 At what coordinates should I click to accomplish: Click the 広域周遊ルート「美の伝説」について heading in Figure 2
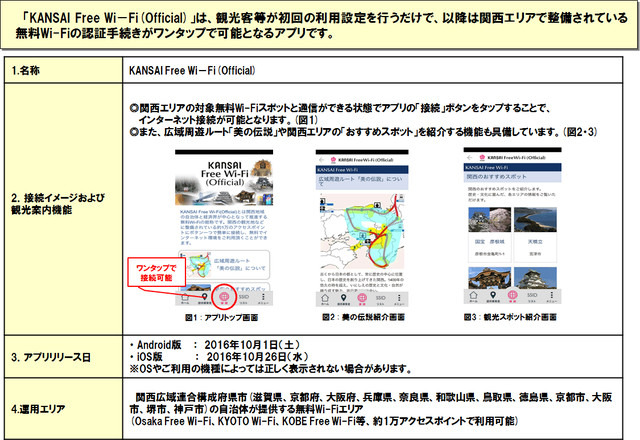(x=362, y=182)
